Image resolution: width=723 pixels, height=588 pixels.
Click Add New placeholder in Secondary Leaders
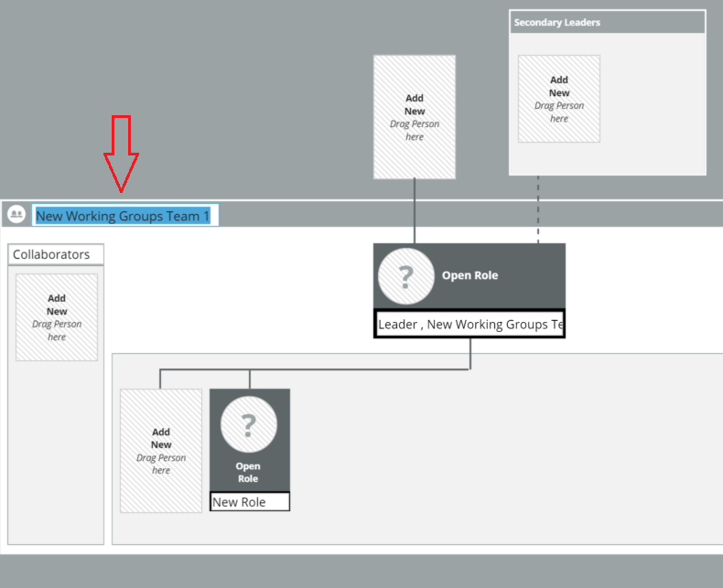pyautogui.click(x=558, y=99)
